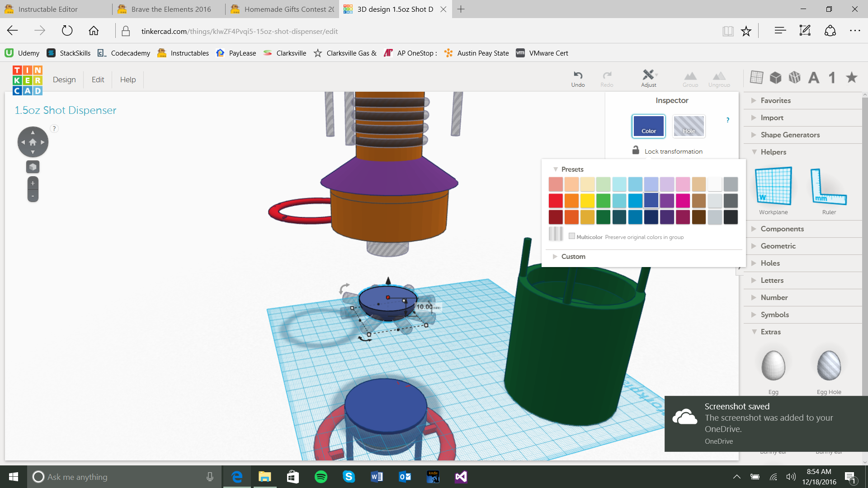
Task: Toggle the Multicolor checkbox
Action: tap(572, 236)
